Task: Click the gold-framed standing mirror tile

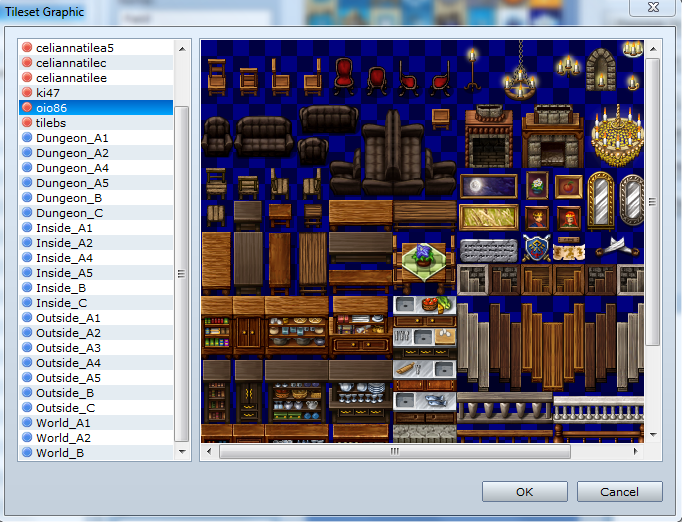Action: click(601, 200)
